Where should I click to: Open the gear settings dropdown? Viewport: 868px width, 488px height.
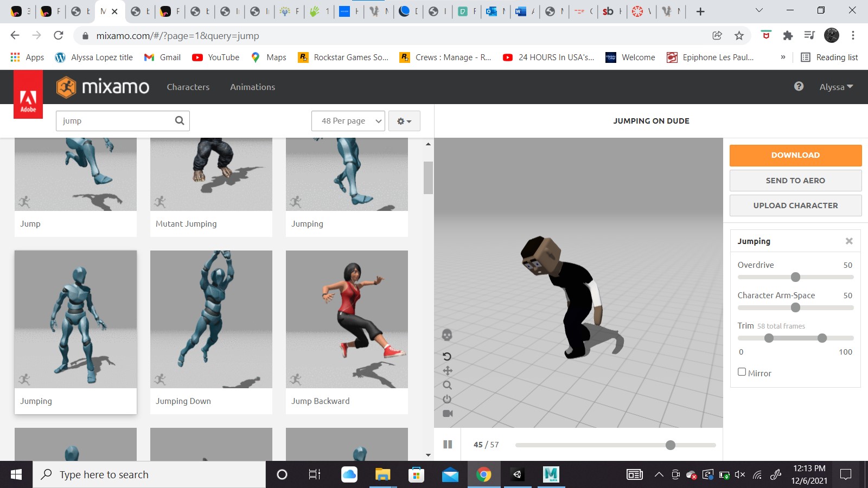point(404,121)
